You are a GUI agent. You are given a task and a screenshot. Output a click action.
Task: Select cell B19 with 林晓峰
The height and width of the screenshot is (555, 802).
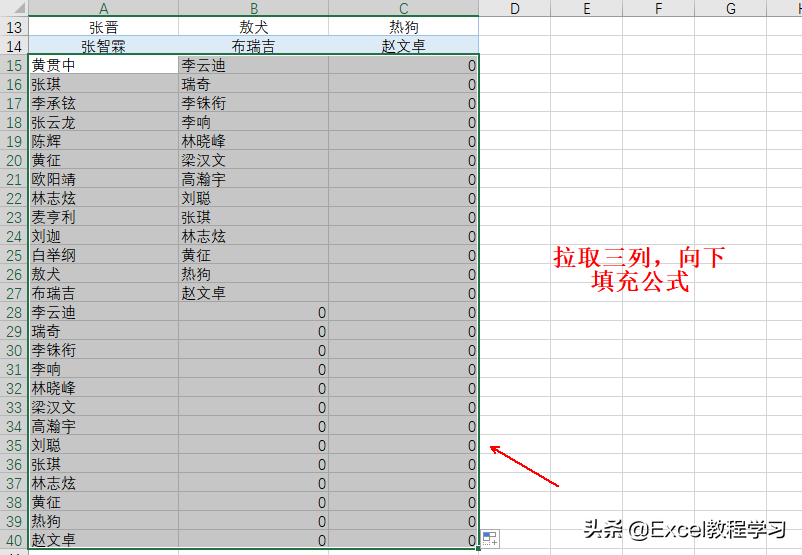(x=254, y=141)
